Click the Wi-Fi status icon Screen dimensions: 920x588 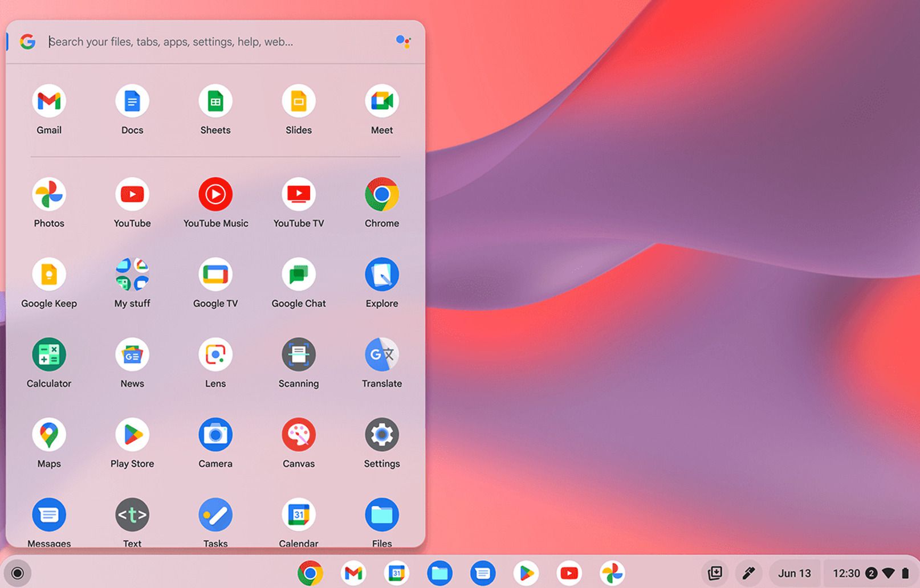tap(888, 573)
